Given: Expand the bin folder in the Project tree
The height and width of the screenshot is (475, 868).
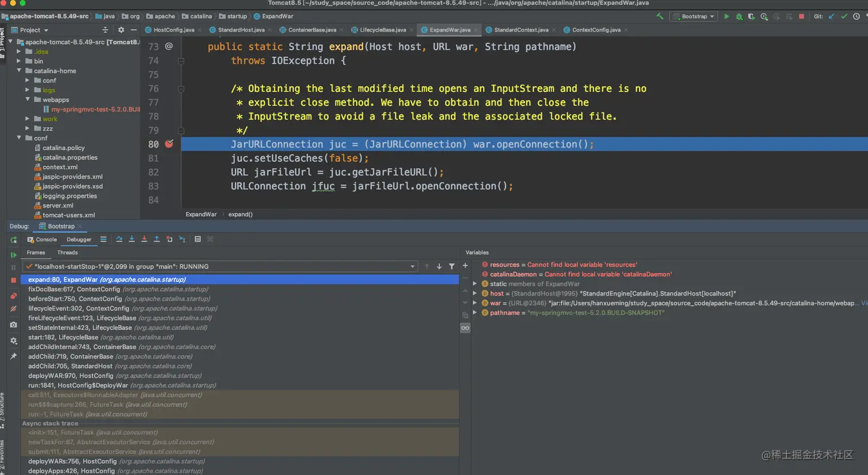Looking at the screenshot, I should [19, 61].
